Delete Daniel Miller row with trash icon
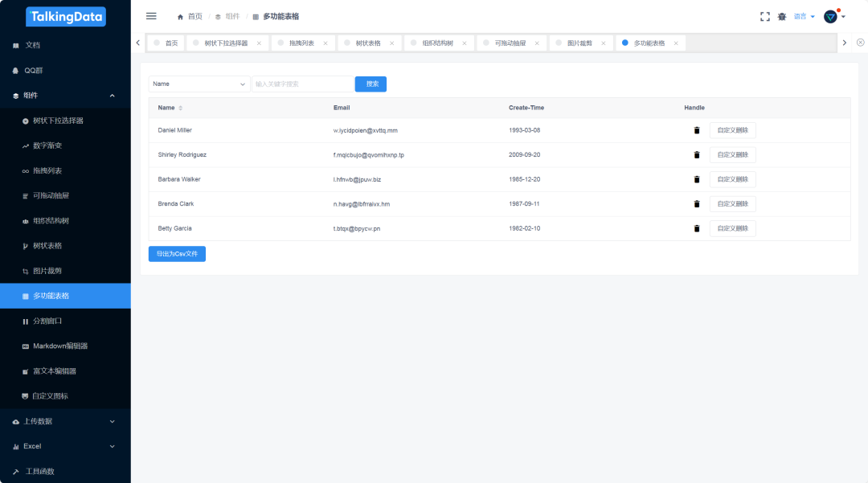Viewport: 868px width, 483px height. point(697,130)
